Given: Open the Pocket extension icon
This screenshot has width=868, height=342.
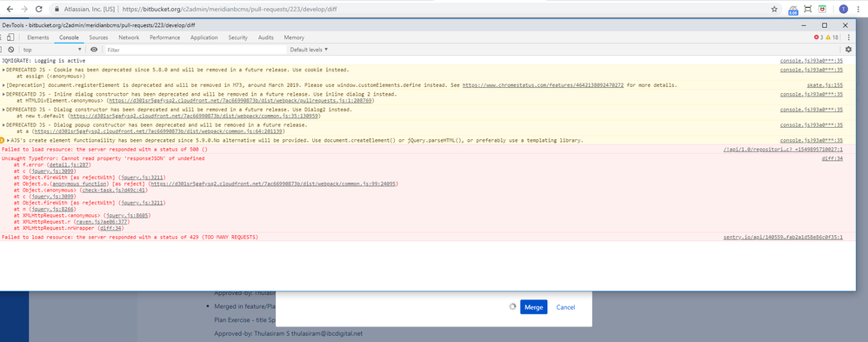Looking at the screenshot, I should 823,10.
